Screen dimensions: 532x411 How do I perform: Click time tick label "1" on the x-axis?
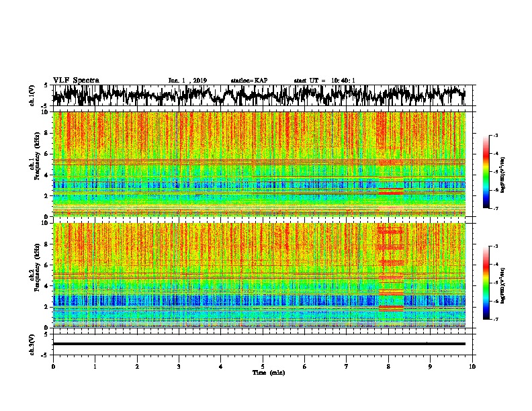[95, 367]
